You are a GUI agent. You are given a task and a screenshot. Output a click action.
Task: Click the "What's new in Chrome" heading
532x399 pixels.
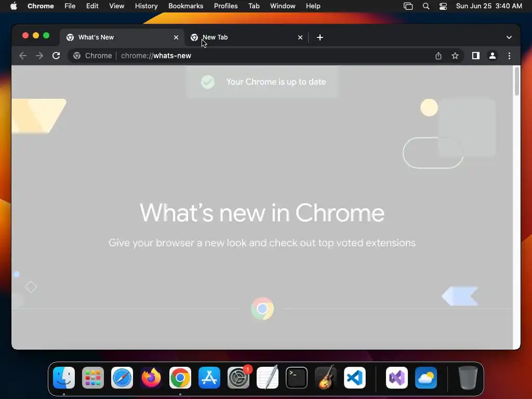pos(262,212)
